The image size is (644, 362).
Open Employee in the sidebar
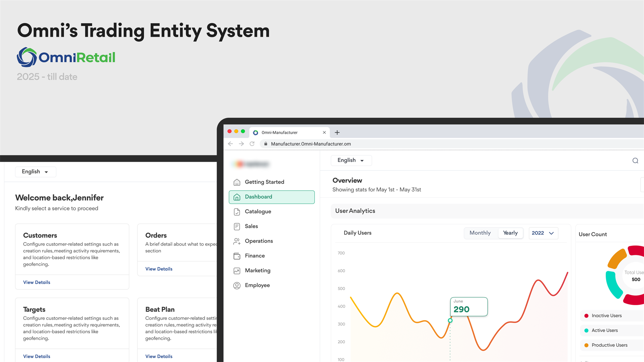click(x=272, y=285)
